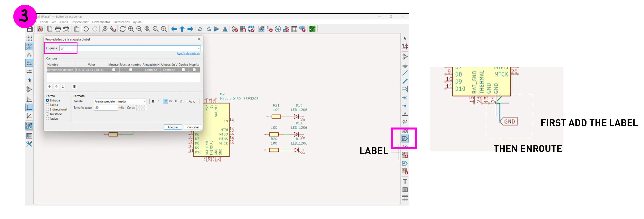Check the Mostrar nombre checkbox
The width and height of the screenshot is (644, 219).
(x=130, y=70)
